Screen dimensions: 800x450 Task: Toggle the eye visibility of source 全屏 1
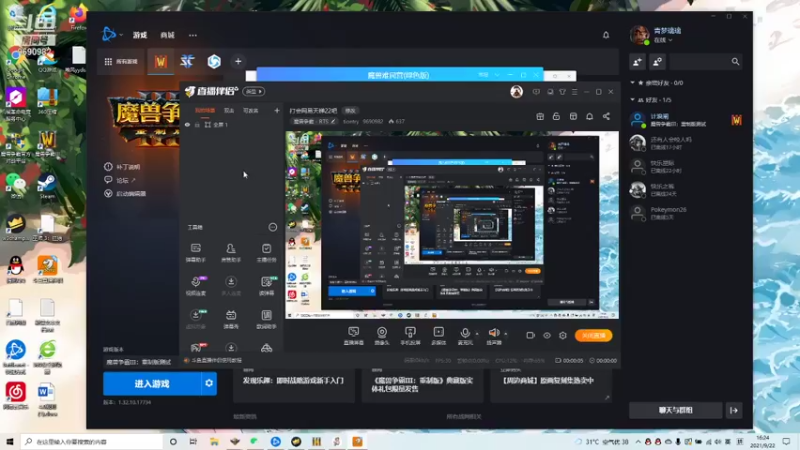tap(187, 124)
